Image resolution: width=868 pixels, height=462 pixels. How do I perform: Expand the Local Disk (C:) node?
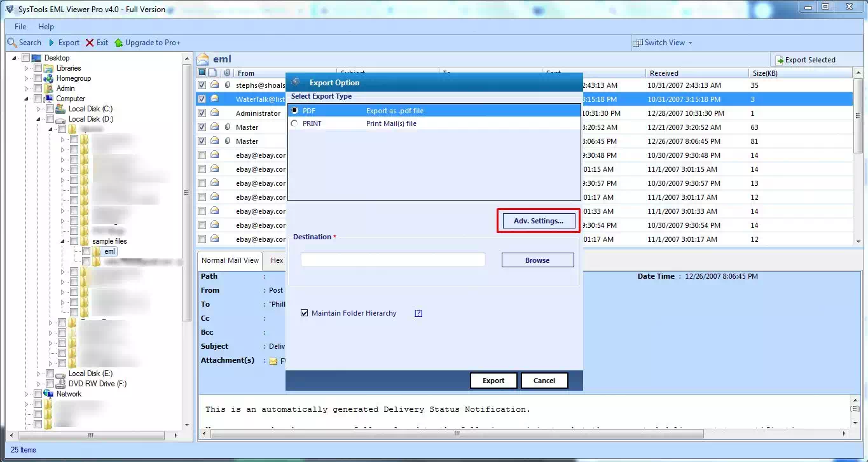39,109
